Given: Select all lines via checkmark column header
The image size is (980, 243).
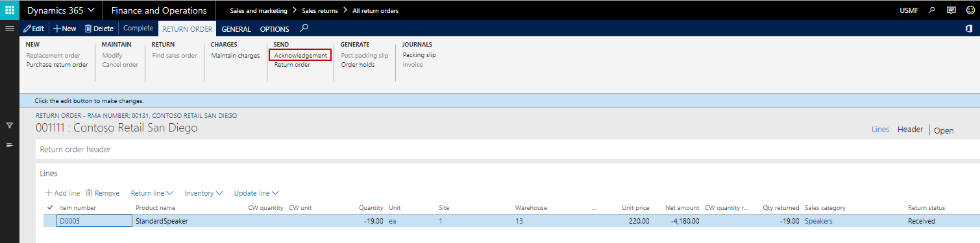Looking at the screenshot, I should pos(50,207).
